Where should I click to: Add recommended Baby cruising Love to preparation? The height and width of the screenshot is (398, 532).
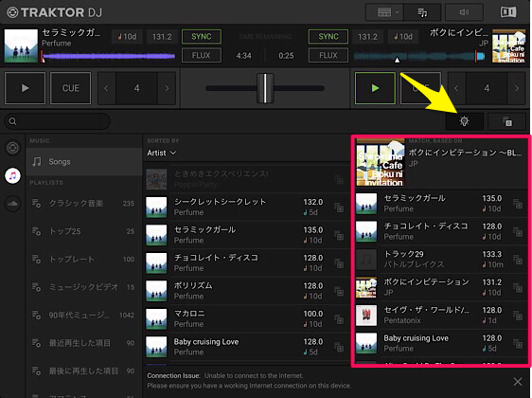coord(518,343)
